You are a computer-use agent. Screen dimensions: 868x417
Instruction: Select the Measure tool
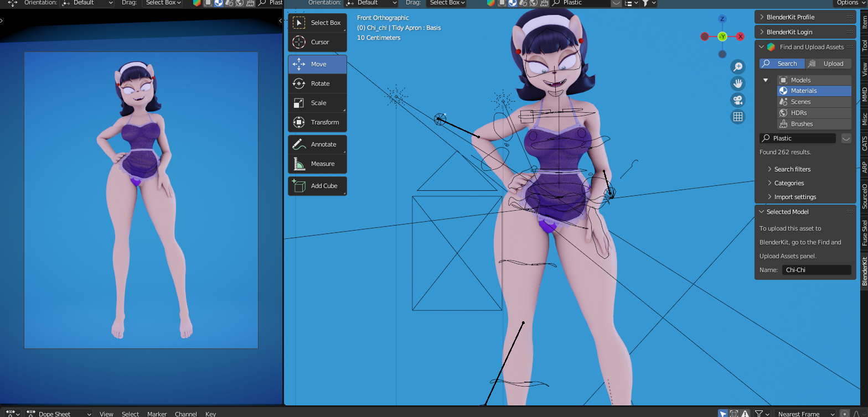pos(317,164)
